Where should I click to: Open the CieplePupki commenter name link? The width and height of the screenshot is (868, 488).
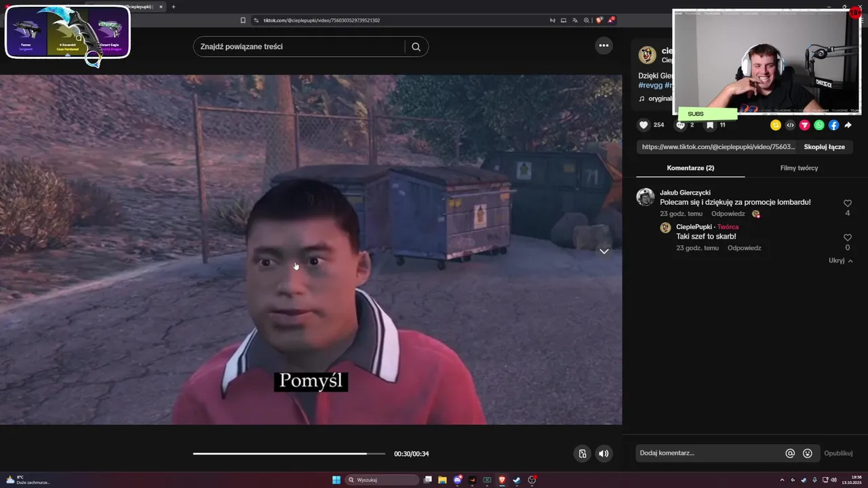(694, 227)
